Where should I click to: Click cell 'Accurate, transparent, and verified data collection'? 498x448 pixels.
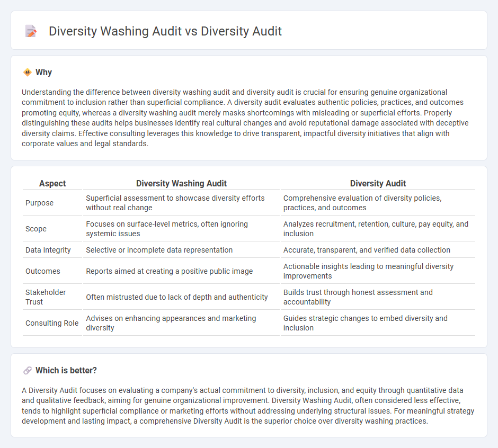(x=378, y=250)
